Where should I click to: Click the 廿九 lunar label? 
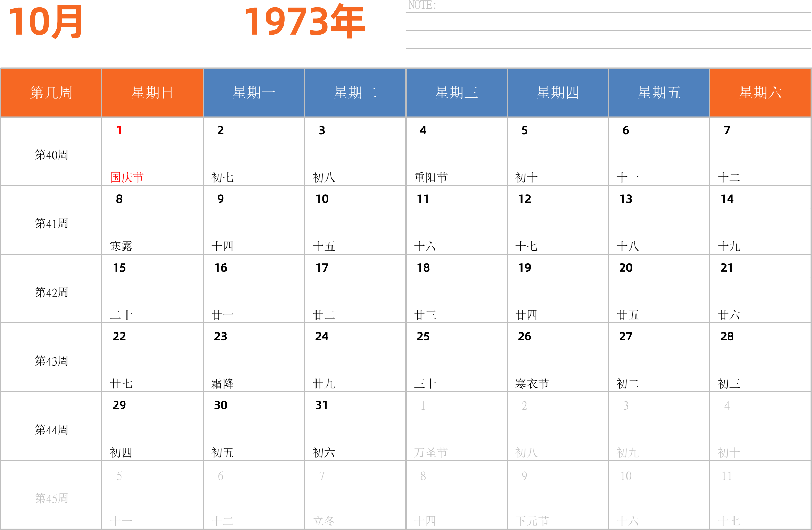pos(324,384)
